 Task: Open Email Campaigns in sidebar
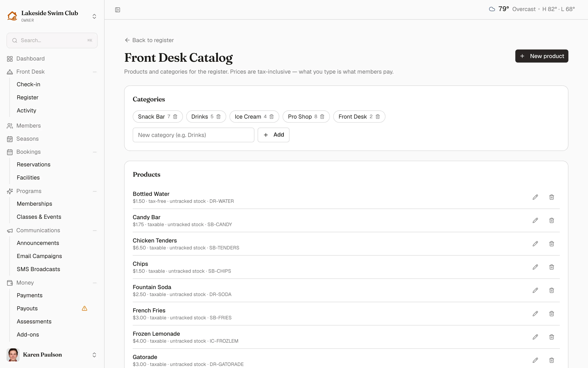pyautogui.click(x=39, y=256)
